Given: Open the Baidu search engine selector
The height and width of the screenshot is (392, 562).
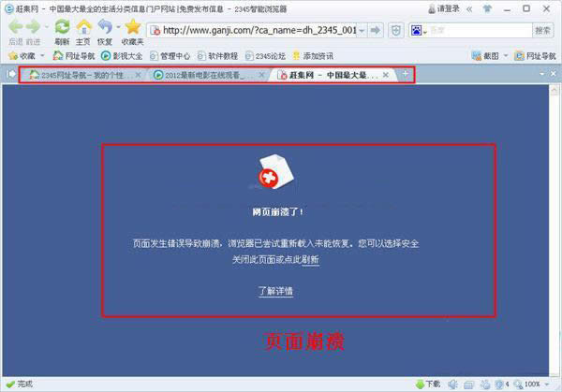Looking at the screenshot, I should 419,31.
